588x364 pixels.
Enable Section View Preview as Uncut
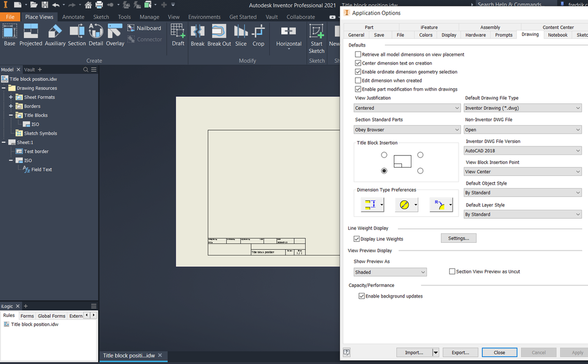click(452, 272)
